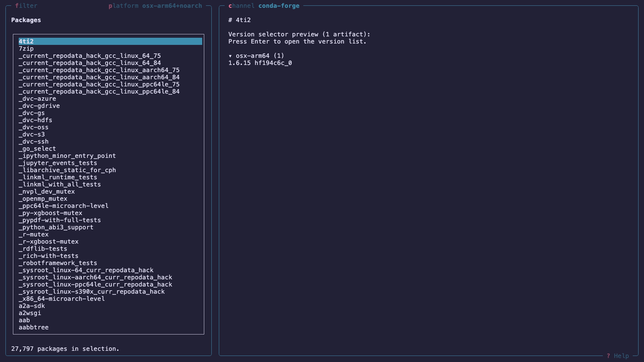Click the channel conda-forge header
This screenshot has height=362, width=644.
point(264,5)
